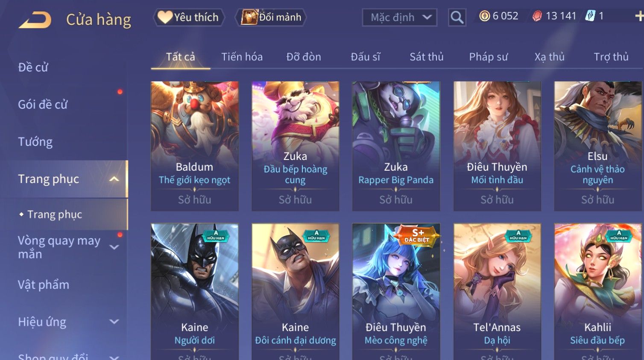Viewport: 644px width, 360px height.
Task: Expand the Hiệu ứng sidebar section
Action: pyautogui.click(x=114, y=322)
